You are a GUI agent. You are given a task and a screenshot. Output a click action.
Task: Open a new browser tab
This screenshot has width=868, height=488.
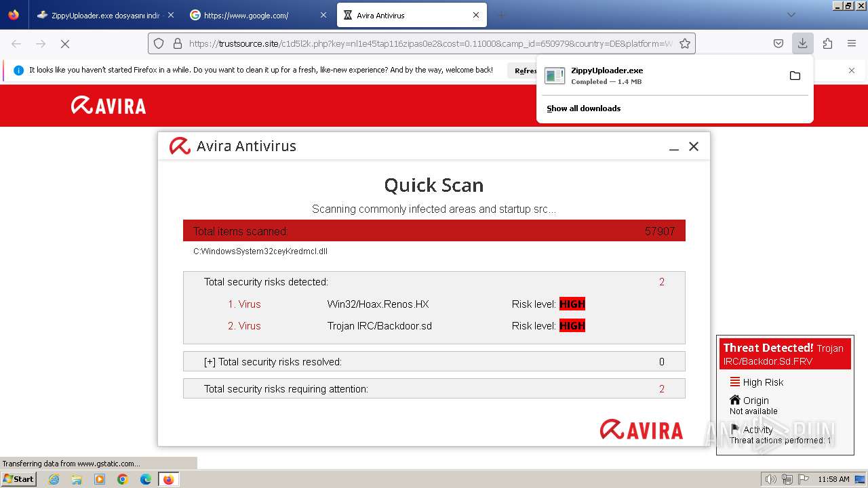click(x=501, y=15)
